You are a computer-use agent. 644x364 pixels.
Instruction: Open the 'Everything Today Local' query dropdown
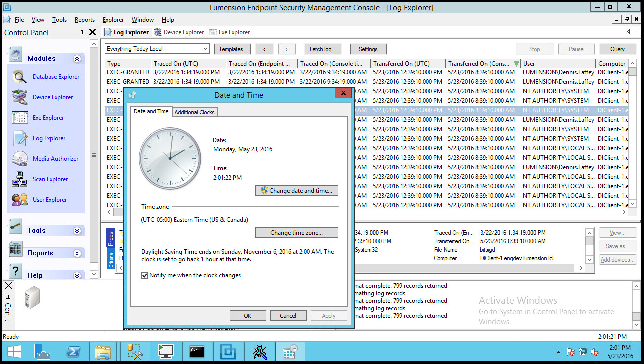(x=205, y=48)
